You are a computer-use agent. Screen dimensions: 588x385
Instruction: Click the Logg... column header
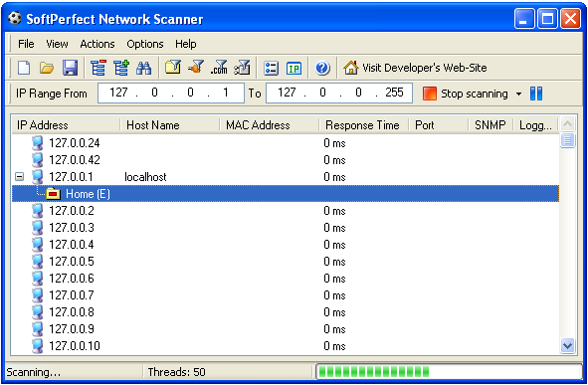tap(535, 124)
